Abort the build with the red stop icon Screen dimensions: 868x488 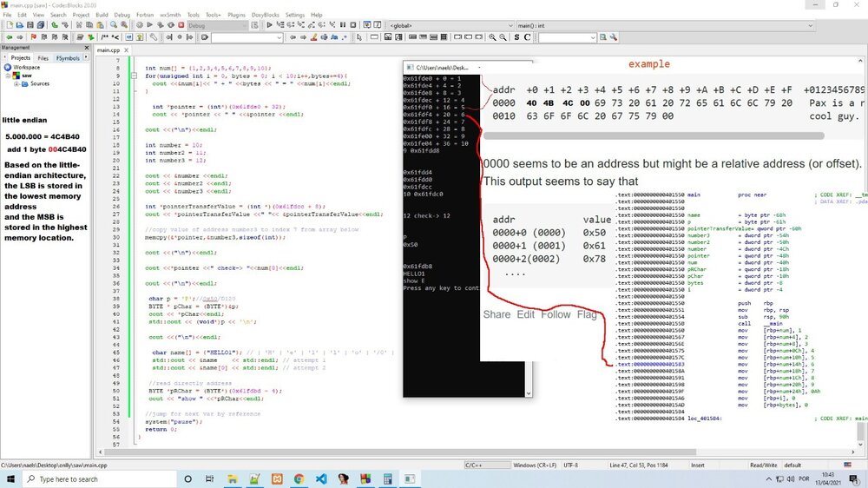pos(181,26)
